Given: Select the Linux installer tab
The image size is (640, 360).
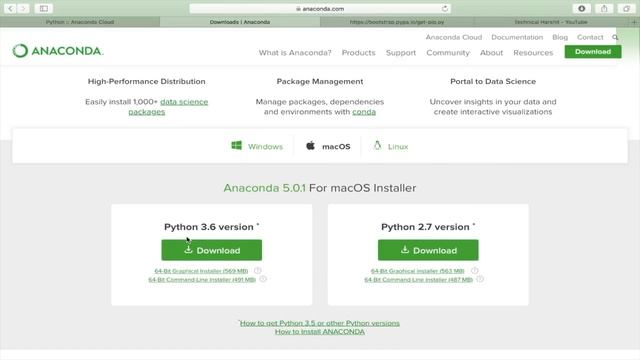Looking at the screenshot, I should pyautogui.click(x=391, y=146).
